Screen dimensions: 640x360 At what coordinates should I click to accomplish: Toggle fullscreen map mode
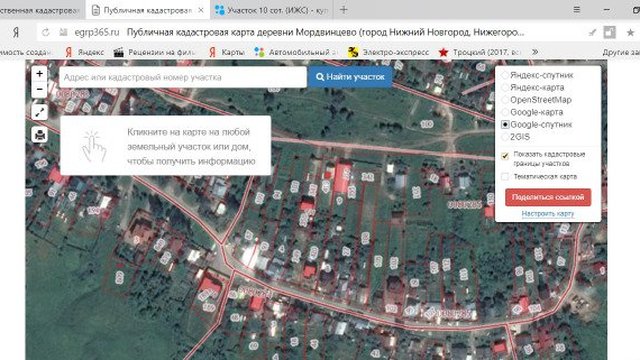[x=39, y=112]
